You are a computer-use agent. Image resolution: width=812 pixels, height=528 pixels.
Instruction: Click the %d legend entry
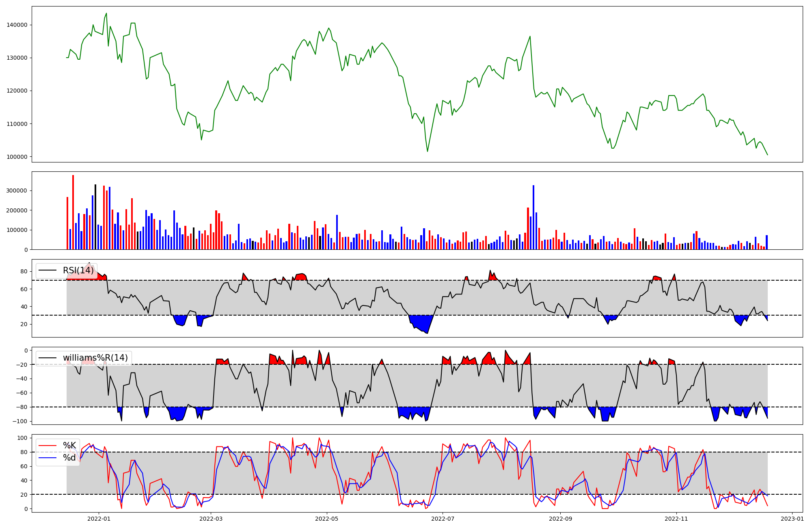coord(69,458)
